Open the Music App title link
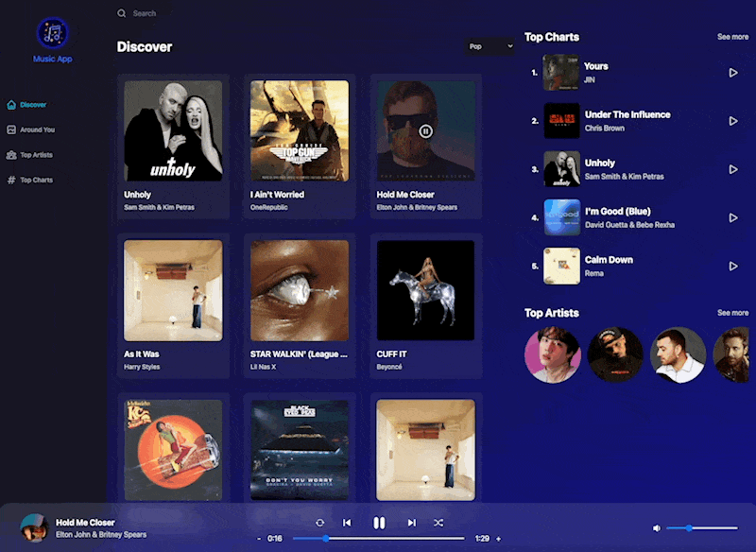Screen dimensions: 756x552 tap(53, 59)
